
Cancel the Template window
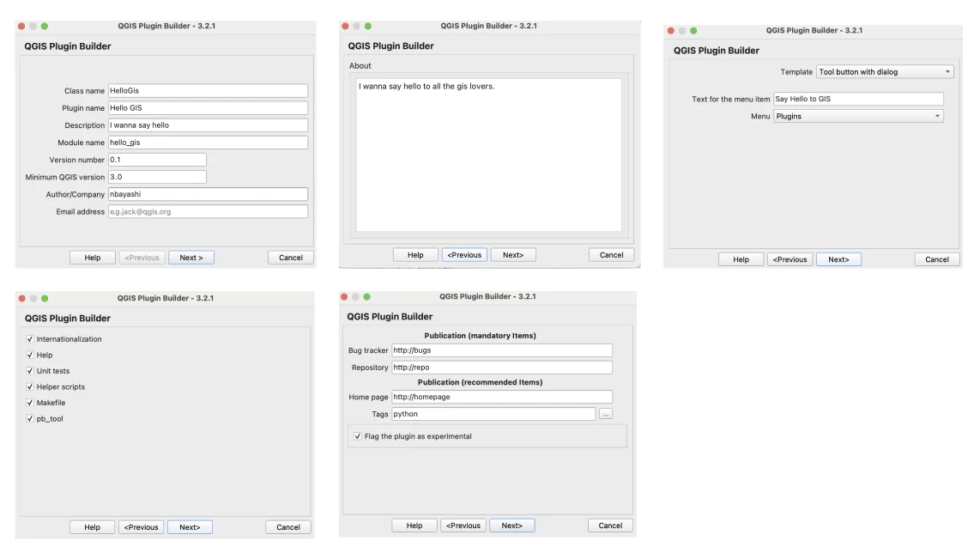click(937, 259)
